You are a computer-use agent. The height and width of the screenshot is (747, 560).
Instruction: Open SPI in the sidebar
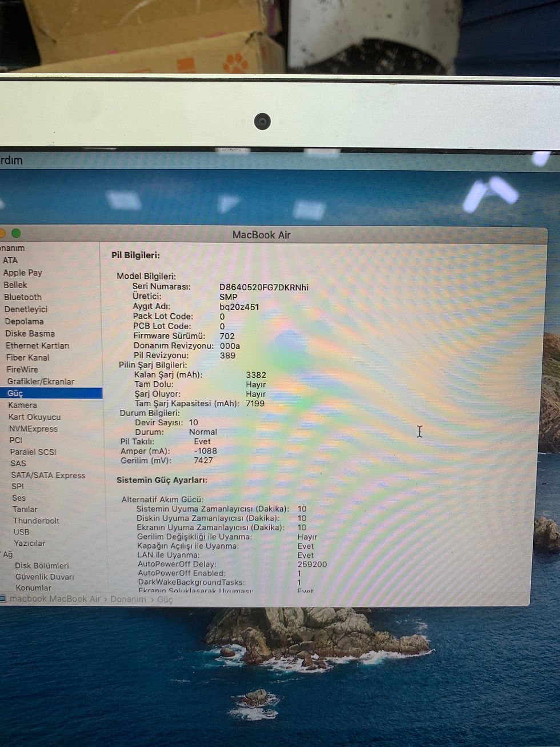[x=18, y=486]
